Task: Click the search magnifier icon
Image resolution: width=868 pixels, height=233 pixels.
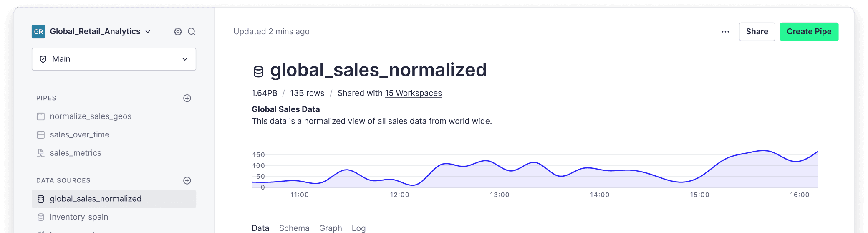Action: click(192, 32)
